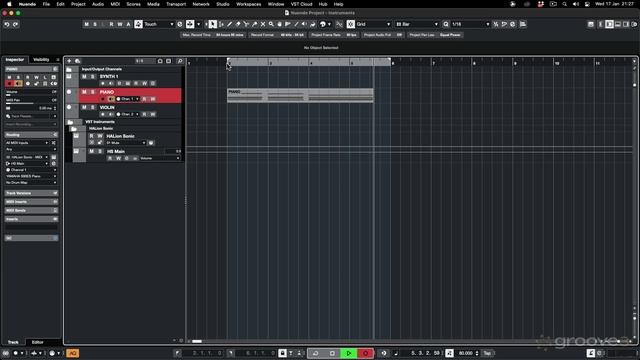Switch to the Editor tab at bottom
Viewport: 640px width, 360px height.
click(38, 342)
